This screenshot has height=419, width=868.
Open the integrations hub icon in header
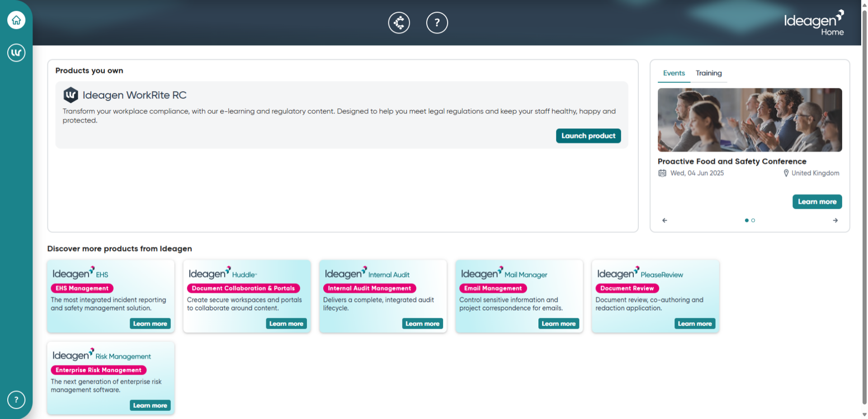point(399,23)
